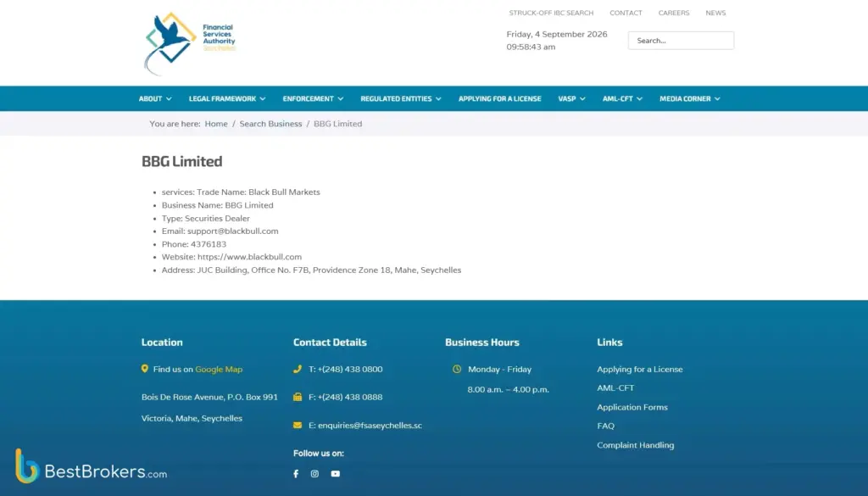Expand the About menu

pos(155,98)
